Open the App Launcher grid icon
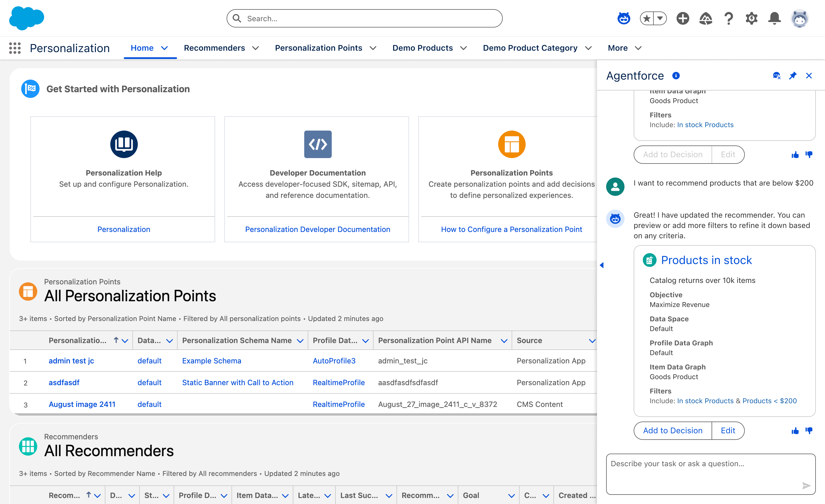Viewport: 825px width, 504px height. (x=15, y=48)
